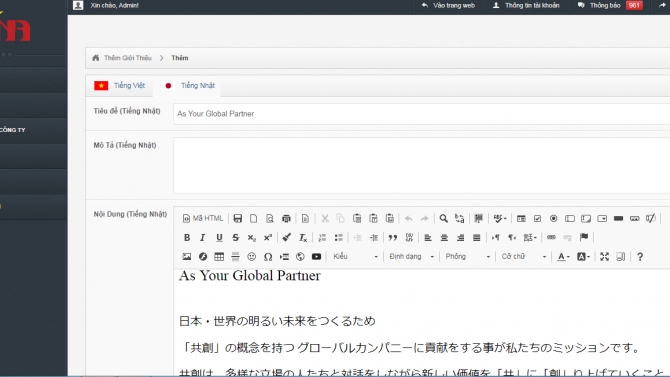
Task: Click the Select All icon
Action: click(479, 218)
